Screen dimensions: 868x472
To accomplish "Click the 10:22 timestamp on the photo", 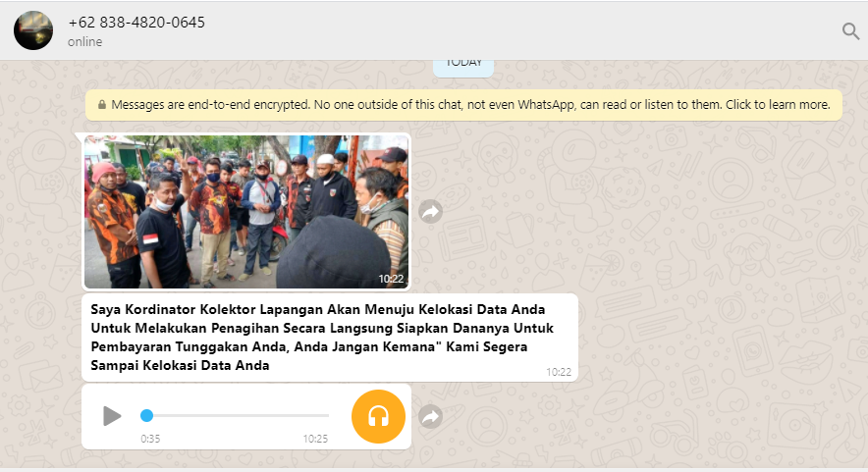I will coord(391,279).
